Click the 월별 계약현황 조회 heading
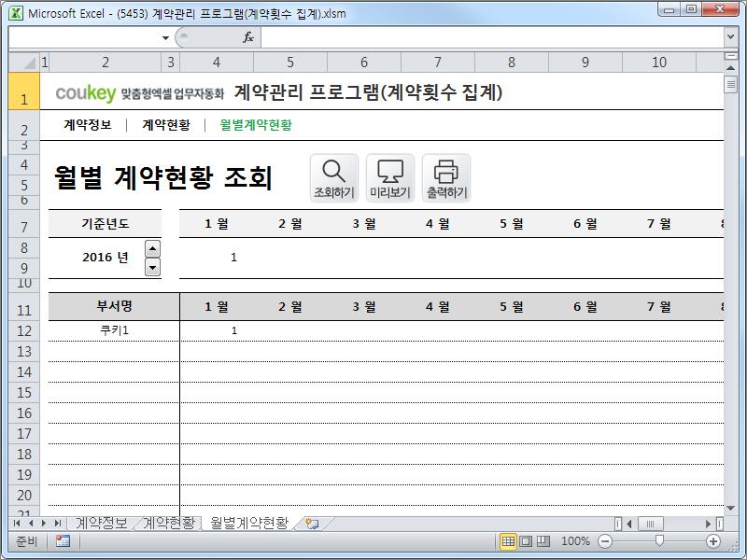This screenshot has height=560, width=747. point(162,177)
